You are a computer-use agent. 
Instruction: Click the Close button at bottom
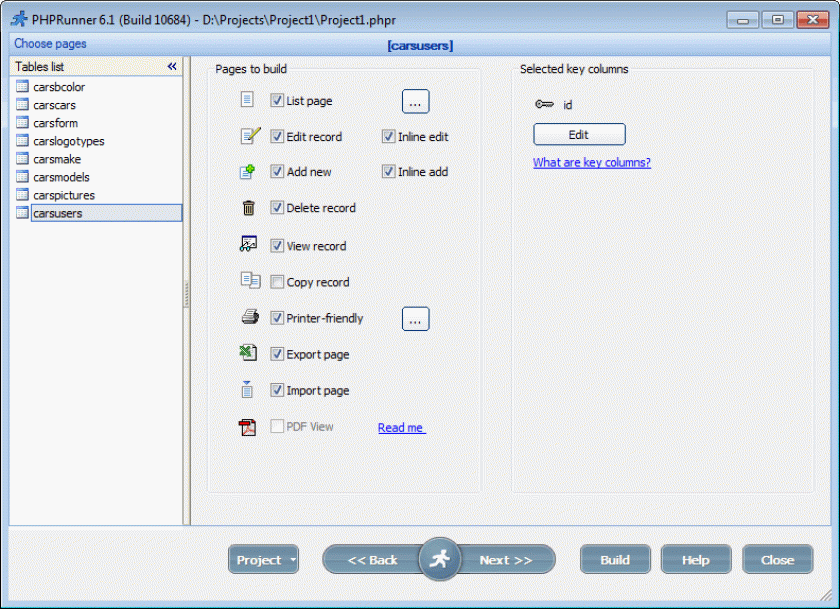point(777,559)
